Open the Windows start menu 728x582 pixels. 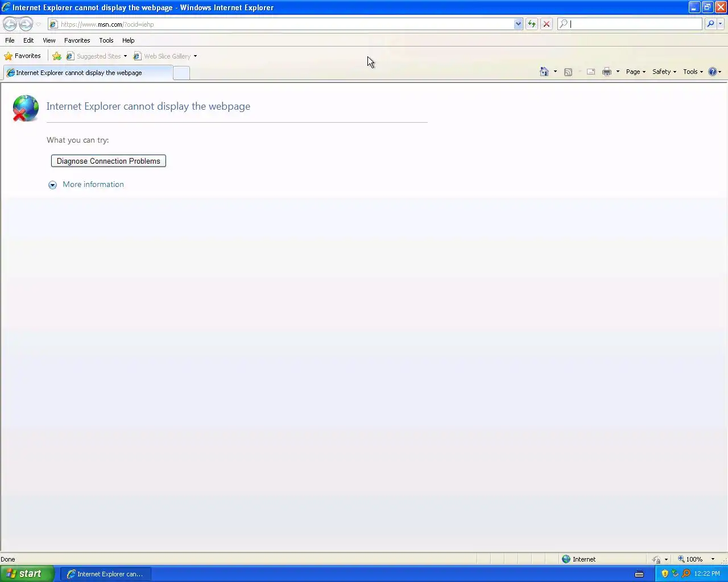[27, 573]
